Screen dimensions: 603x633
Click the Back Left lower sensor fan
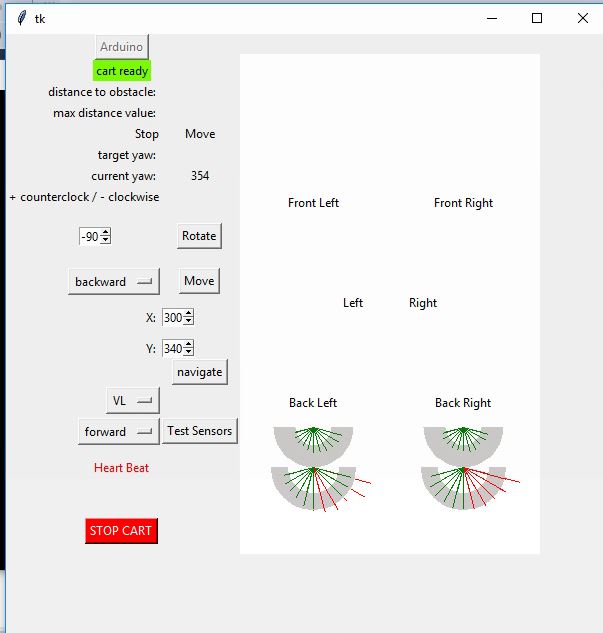click(x=313, y=488)
